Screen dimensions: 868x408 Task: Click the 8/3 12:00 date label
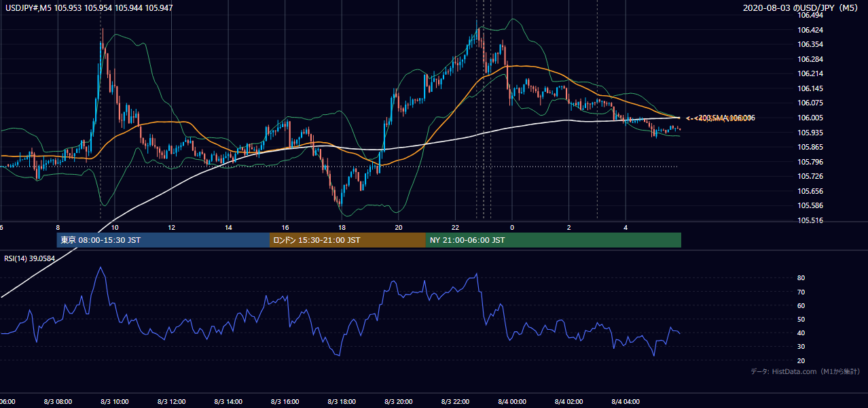(x=172, y=402)
